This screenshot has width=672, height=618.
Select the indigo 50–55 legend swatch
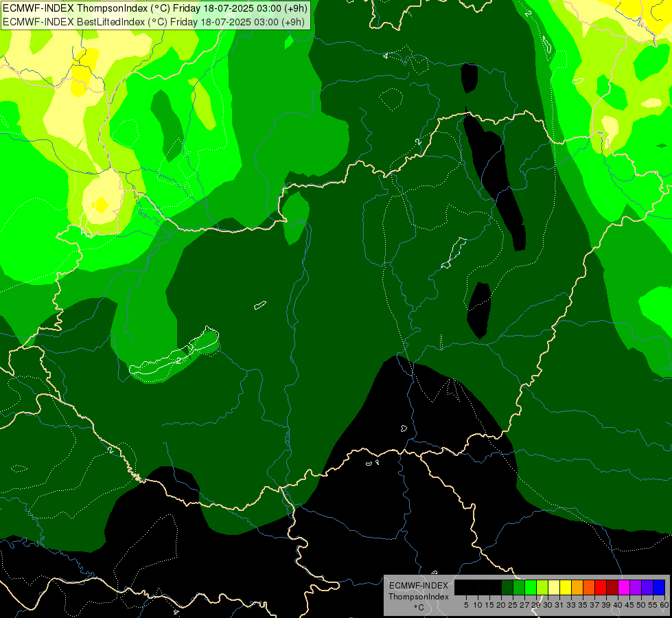647,587
